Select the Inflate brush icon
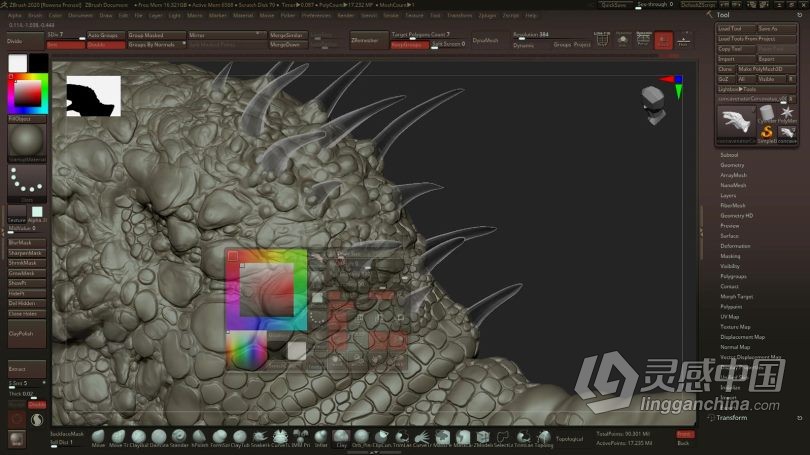This screenshot has width=810, height=455. (321, 436)
